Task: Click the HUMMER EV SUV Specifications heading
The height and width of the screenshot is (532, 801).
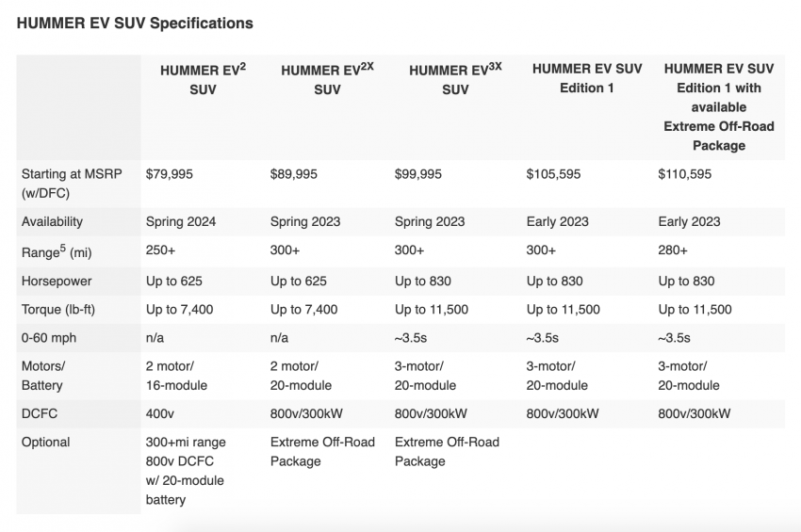Action: pyautogui.click(x=135, y=24)
